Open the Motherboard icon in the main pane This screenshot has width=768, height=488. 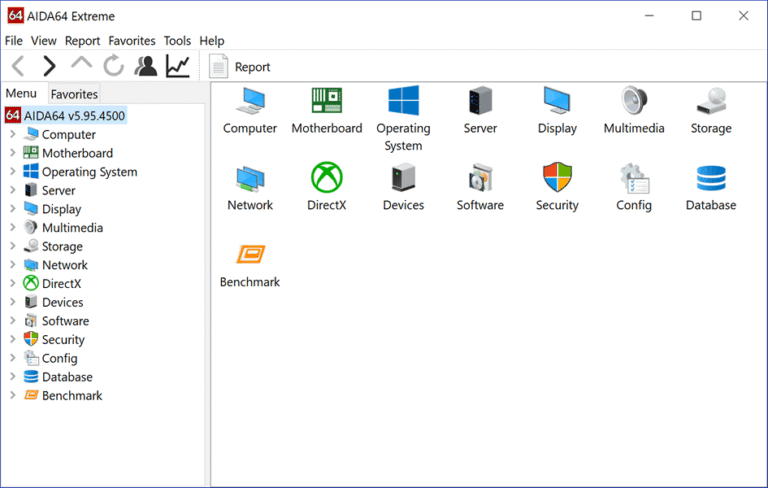(x=327, y=100)
